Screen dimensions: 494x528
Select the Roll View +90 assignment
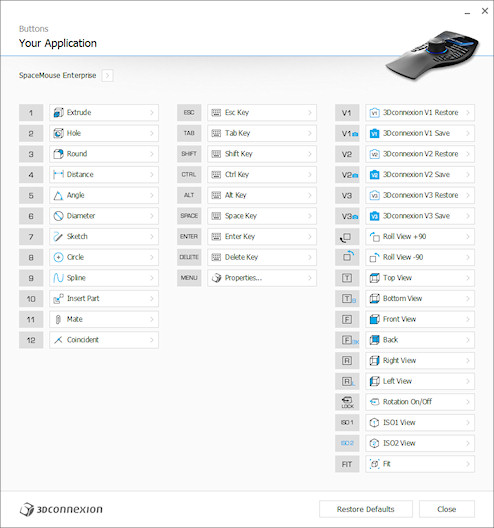point(420,237)
